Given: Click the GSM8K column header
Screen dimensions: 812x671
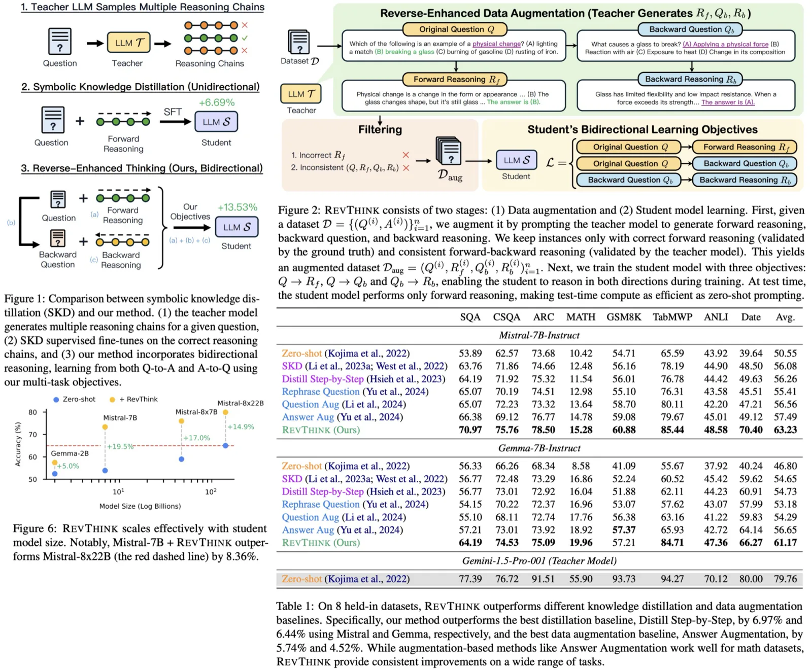Looking at the screenshot, I should (x=624, y=317).
